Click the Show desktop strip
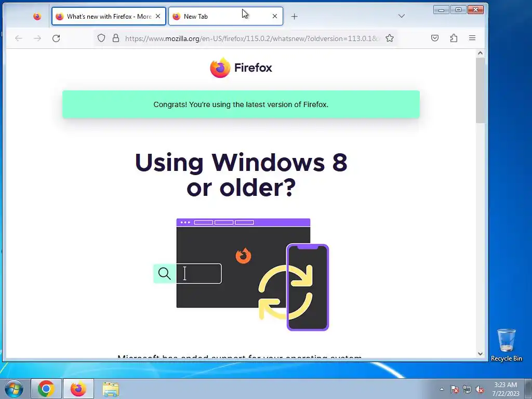The height and width of the screenshot is (399, 532). click(x=528, y=389)
